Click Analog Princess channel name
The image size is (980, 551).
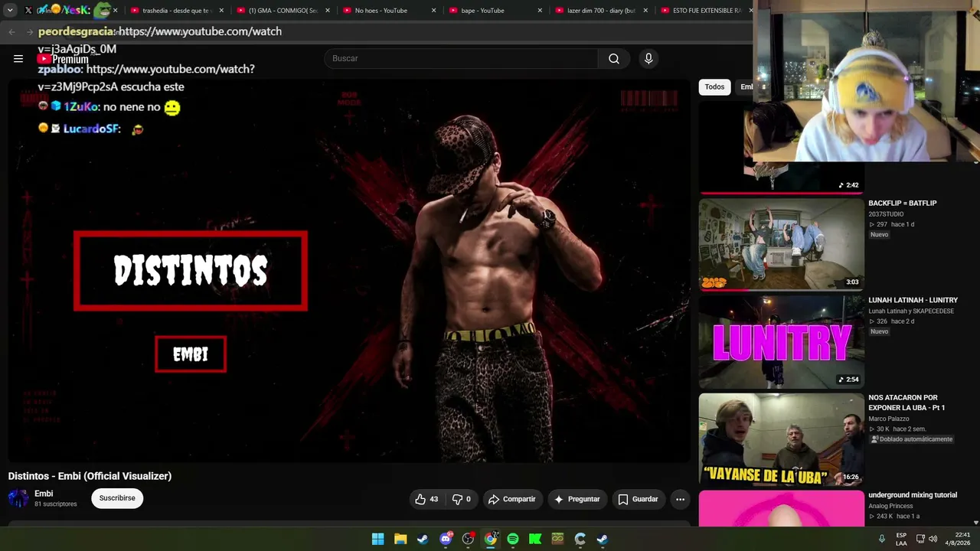(x=891, y=506)
